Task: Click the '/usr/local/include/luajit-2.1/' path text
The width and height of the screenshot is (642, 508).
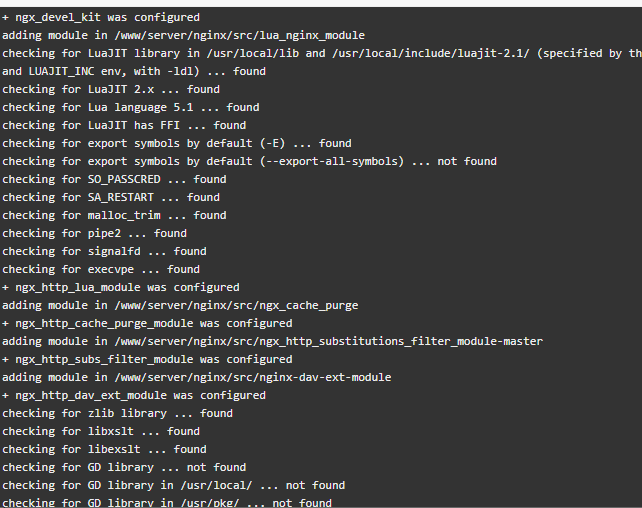Action: (431, 53)
